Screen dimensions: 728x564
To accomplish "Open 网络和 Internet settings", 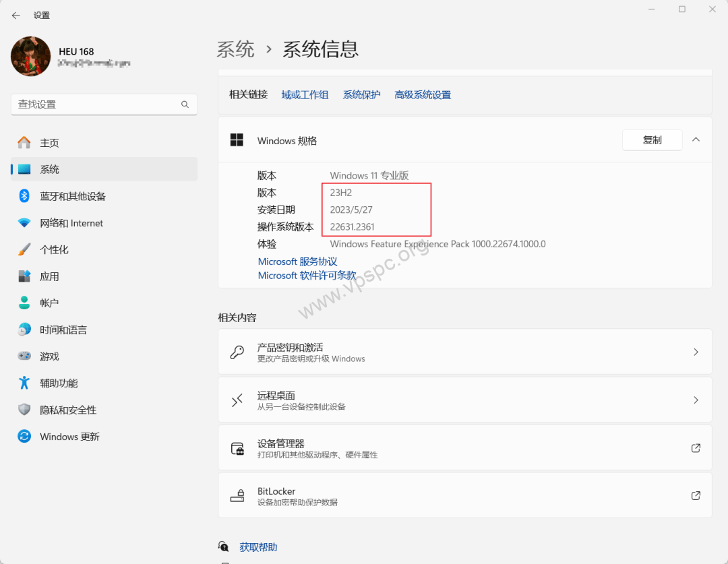I will (104, 223).
